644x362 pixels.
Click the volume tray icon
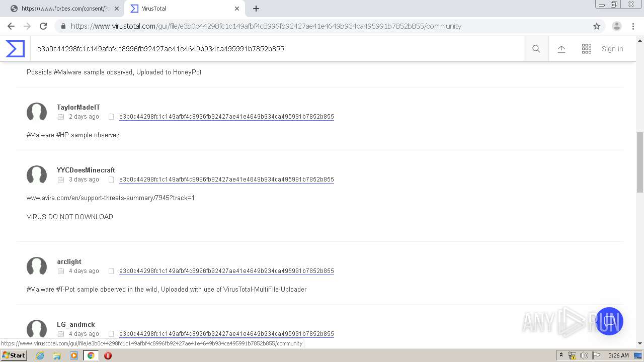[584, 355]
